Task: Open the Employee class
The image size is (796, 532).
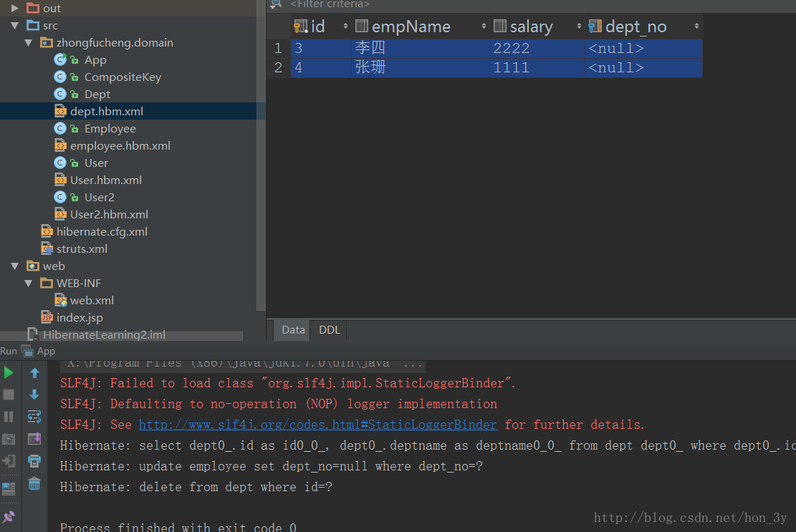Action: point(110,129)
